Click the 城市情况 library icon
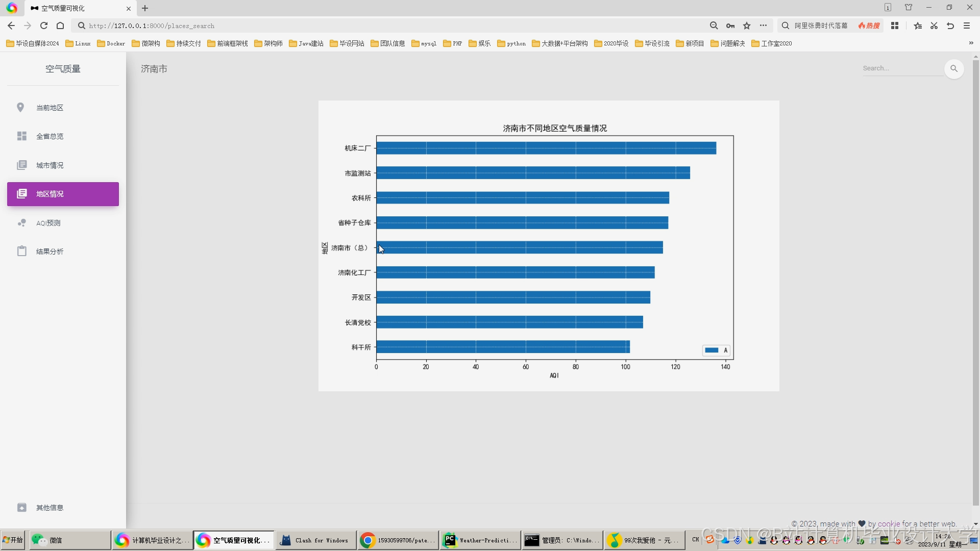This screenshot has width=980, height=551. click(21, 165)
